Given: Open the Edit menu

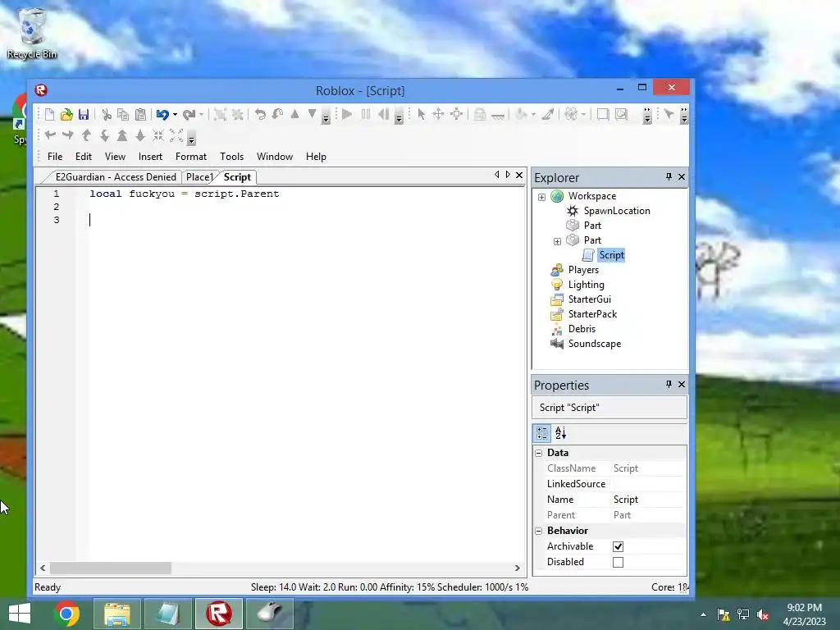Looking at the screenshot, I should (x=84, y=157).
